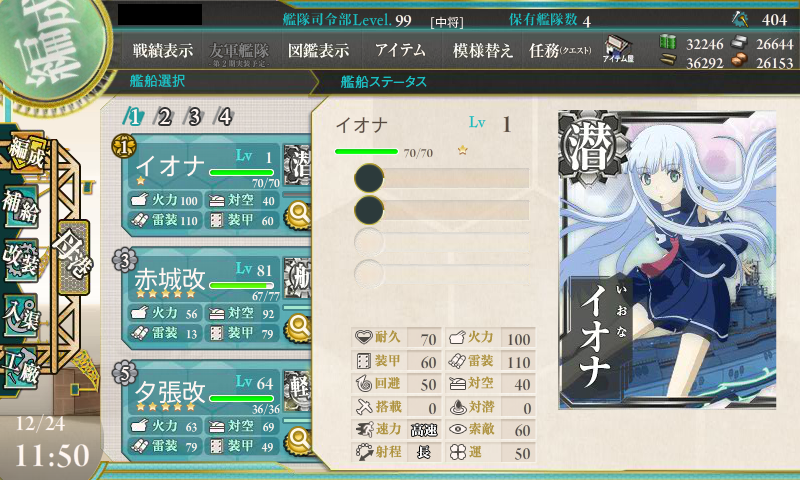Open the 図鑑表示 menu
This screenshot has height=480, width=800.
[x=318, y=50]
